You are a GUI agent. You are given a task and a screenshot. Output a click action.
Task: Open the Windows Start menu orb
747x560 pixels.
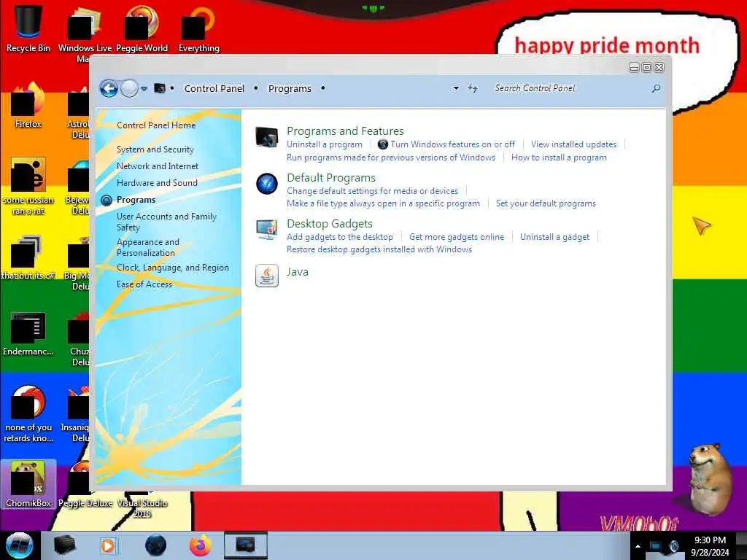point(20,545)
